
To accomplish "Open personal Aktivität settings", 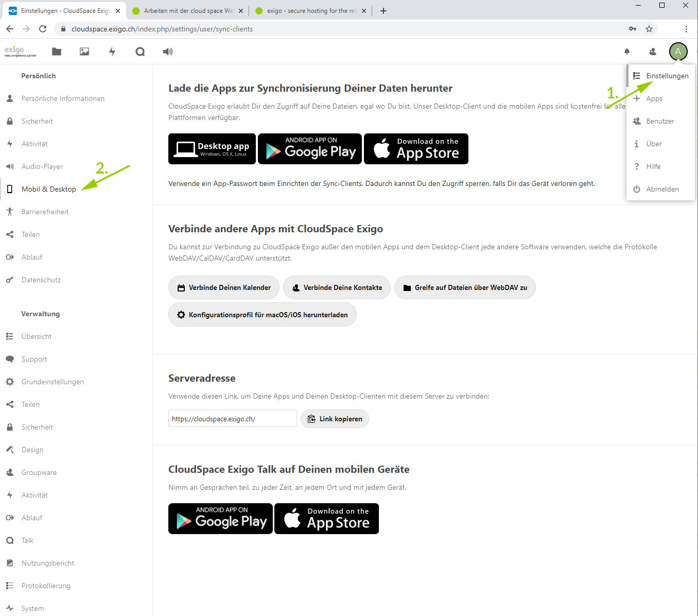I will 76,144.
